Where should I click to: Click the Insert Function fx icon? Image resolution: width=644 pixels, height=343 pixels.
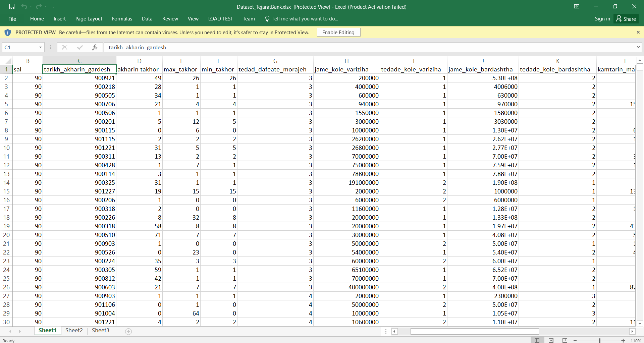pos(95,47)
